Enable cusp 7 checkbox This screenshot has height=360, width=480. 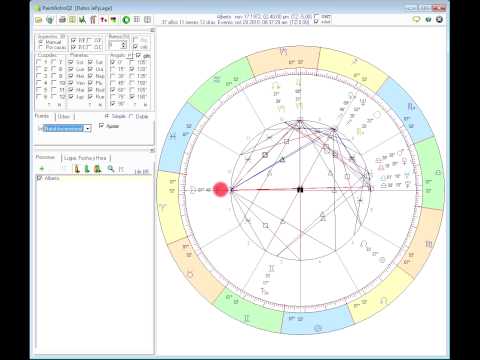tap(53, 62)
